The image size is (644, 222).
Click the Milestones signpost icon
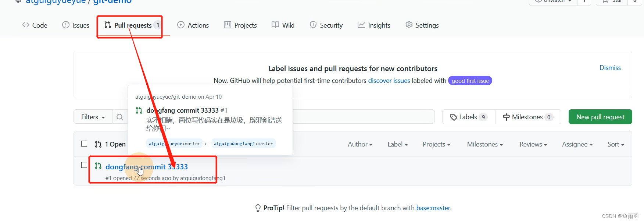[x=507, y=117]
